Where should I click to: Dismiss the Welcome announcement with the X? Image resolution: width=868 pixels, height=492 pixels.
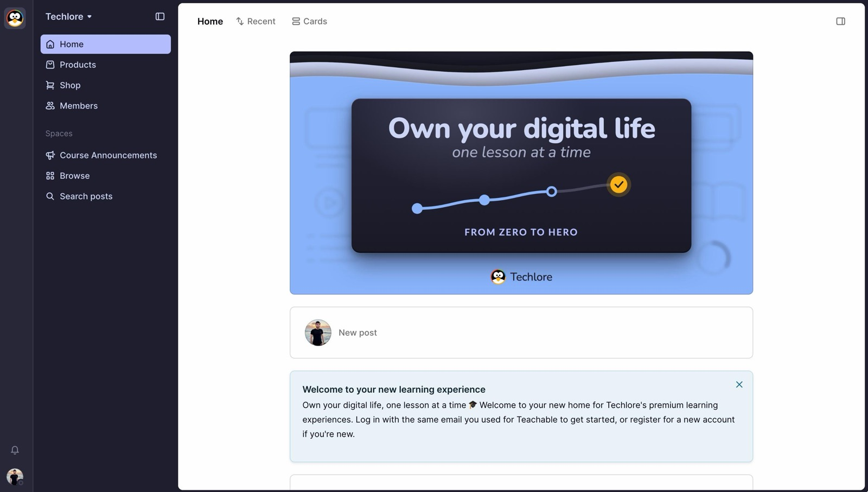click(739, 385)
